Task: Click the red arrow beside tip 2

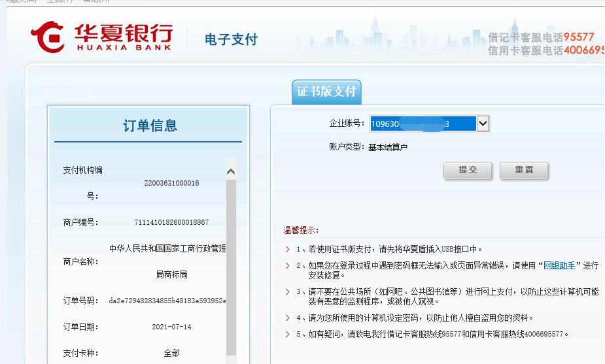Action: click(287, 266)
